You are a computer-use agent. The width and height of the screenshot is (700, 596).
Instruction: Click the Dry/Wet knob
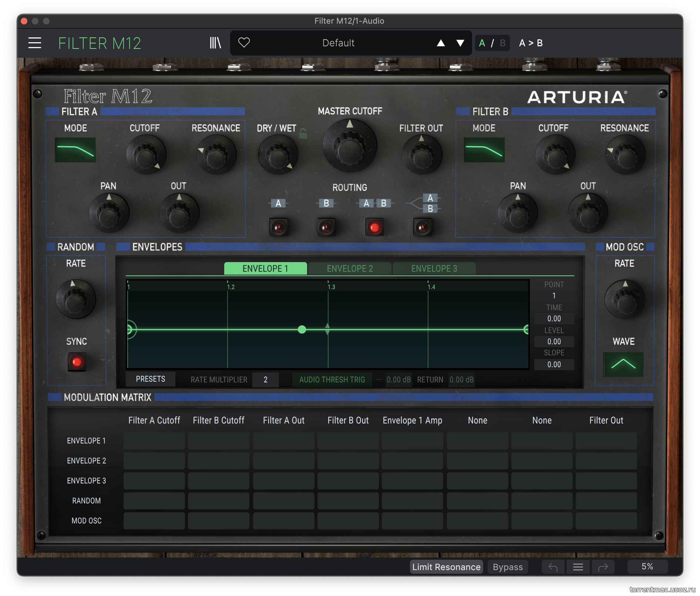(278, 155)
